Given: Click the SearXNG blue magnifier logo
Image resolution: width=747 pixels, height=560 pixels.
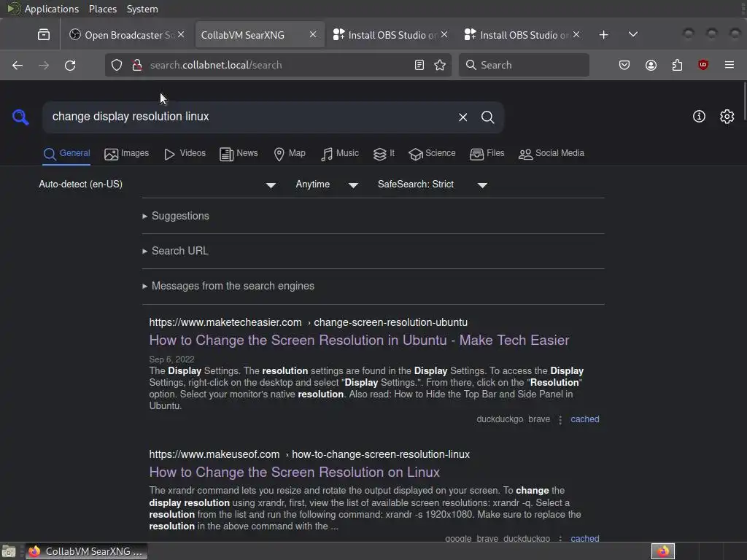Looking at the screenshot, I should [x=20, y=117].
